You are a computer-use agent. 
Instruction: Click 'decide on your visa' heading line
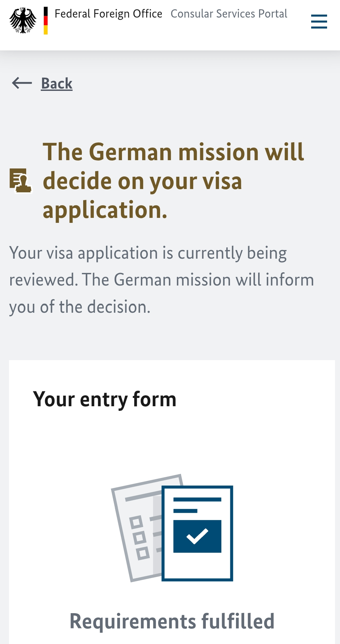142,181
